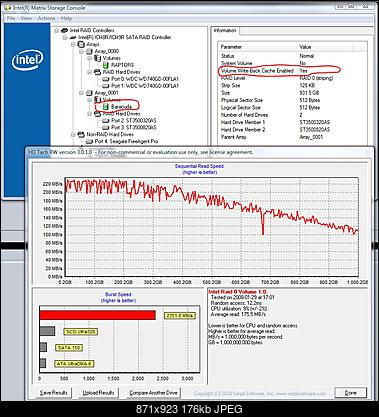Collapse the Arrays node
Image resolution: width=379 pixels, height=417 pixels.
[73, 44]
